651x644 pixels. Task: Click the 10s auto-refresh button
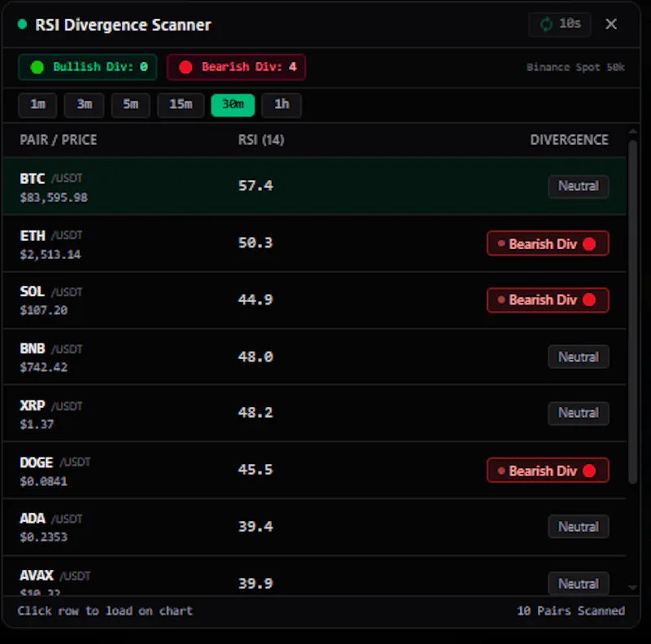click(x=560, y=24)
